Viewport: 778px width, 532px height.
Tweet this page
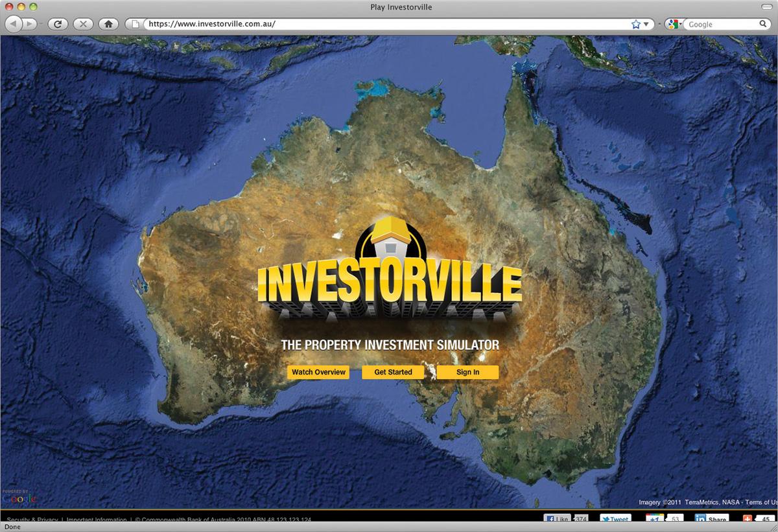point(615,519)
